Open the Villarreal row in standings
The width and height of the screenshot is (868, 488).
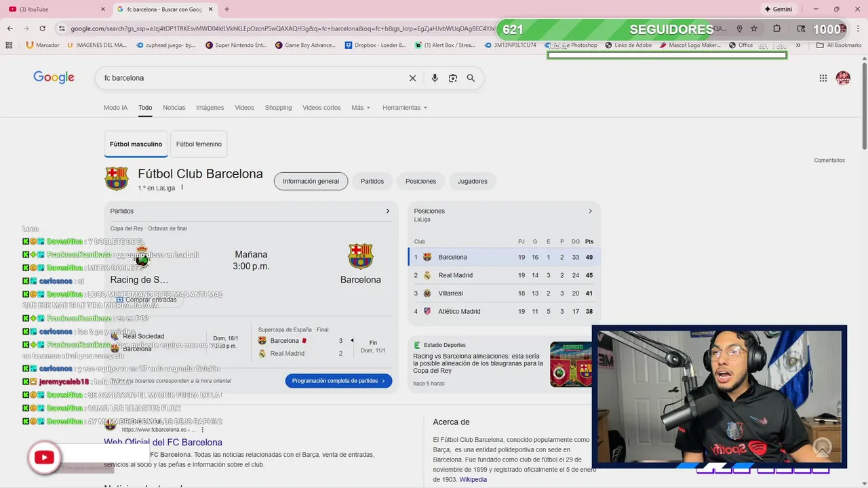[x=502, y=293]
